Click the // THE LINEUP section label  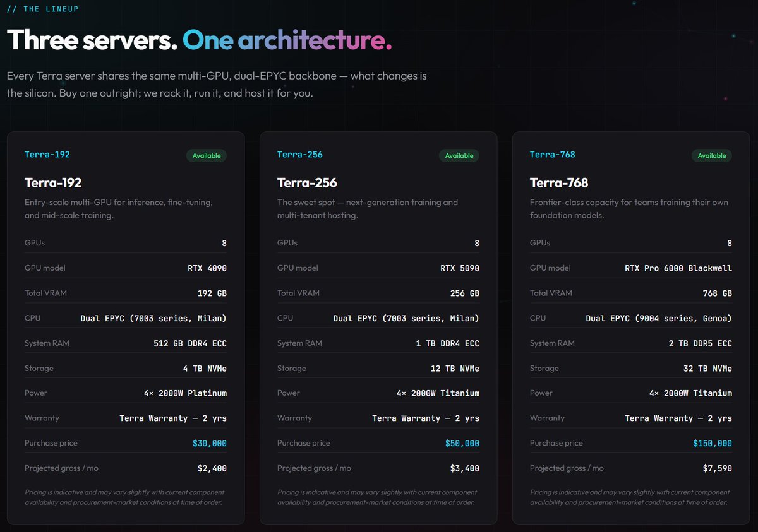click(x=43, y=9)
